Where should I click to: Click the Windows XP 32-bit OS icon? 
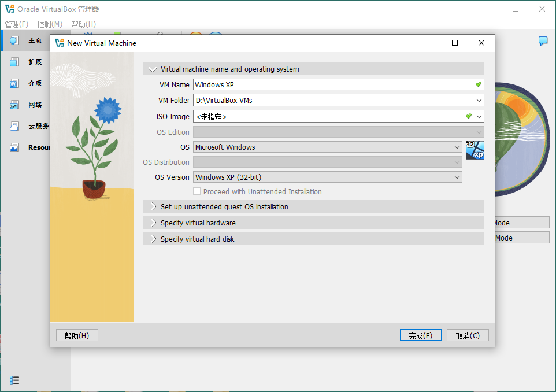pos(475,150)
